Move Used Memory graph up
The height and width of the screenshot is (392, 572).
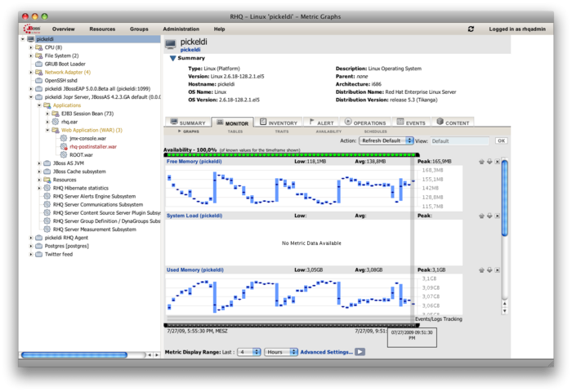(x=481, y=270)
